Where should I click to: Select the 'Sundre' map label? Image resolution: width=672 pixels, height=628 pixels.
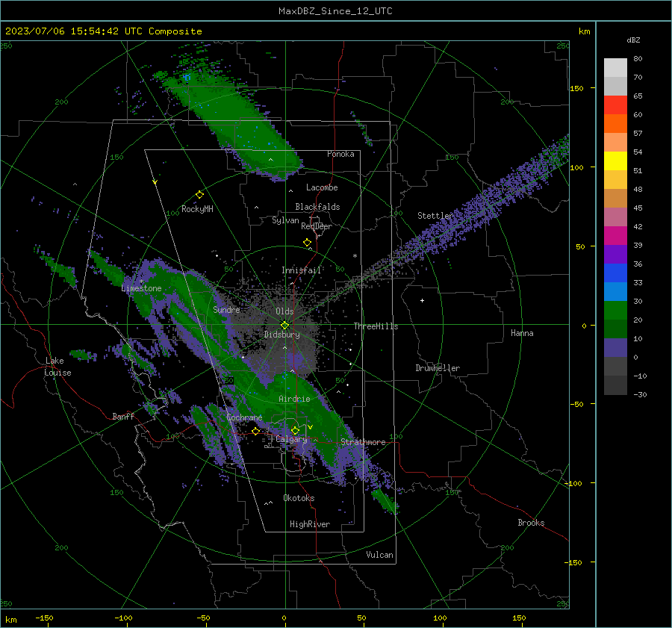(227, 309)
